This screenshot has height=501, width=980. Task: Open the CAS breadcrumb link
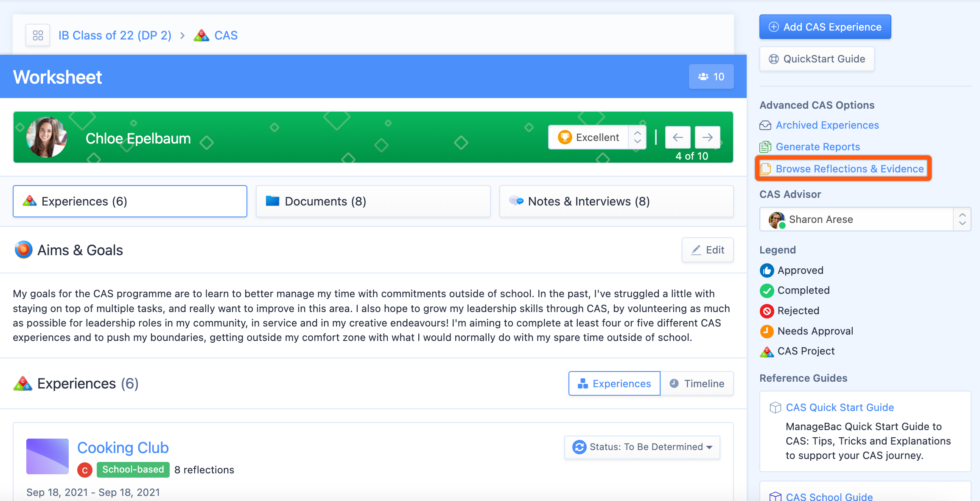(x=226, y=35)
